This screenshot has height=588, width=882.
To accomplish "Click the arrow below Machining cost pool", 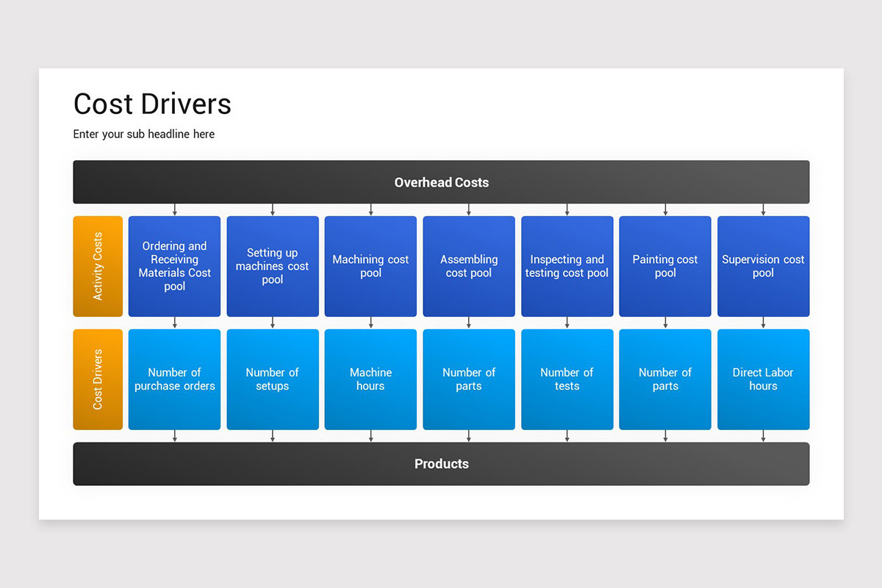I will click(370, 323).
